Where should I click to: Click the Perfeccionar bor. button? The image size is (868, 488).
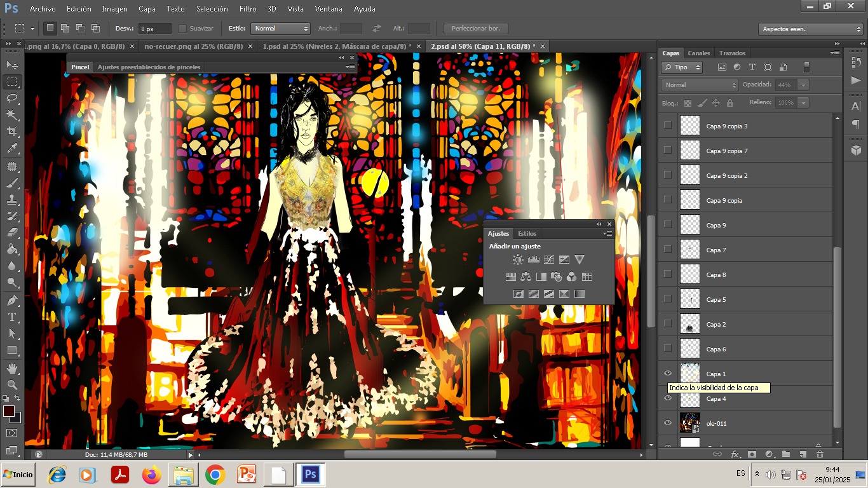pyautogui.click(x=476, y=29)
